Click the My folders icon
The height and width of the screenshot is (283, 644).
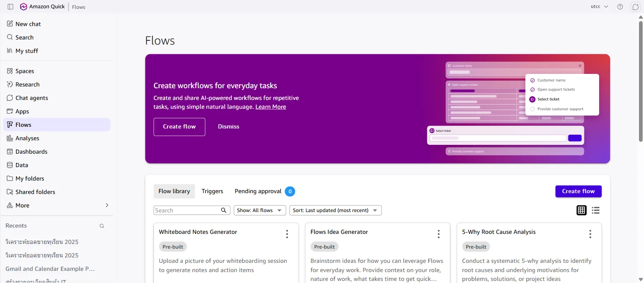point(10,178)
